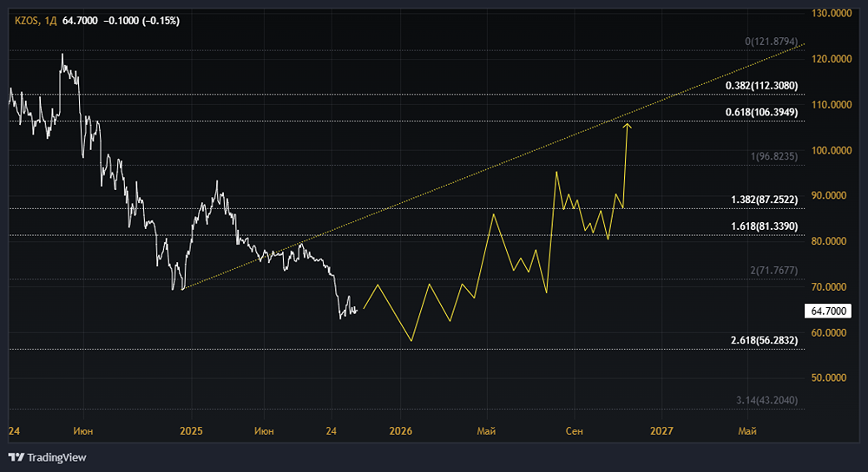Select the 0.382(112.3080) Fibonacci label
The height and width of the screenshot is (472, 868).
point(762,86)
